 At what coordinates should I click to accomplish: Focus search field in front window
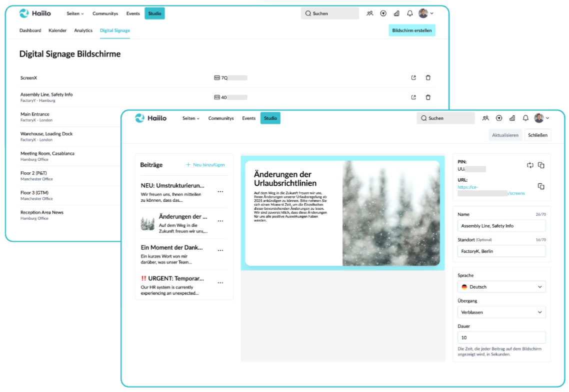[x=445, y=118]
